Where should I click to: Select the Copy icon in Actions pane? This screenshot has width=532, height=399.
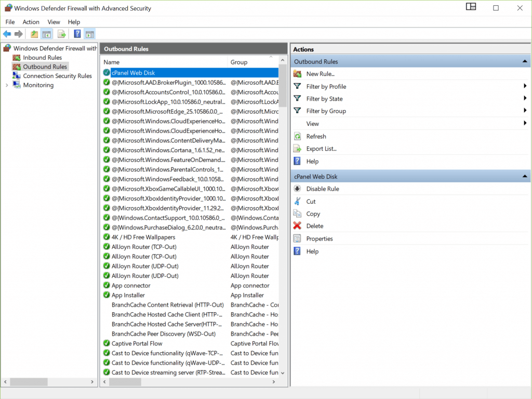coord(297,214)
